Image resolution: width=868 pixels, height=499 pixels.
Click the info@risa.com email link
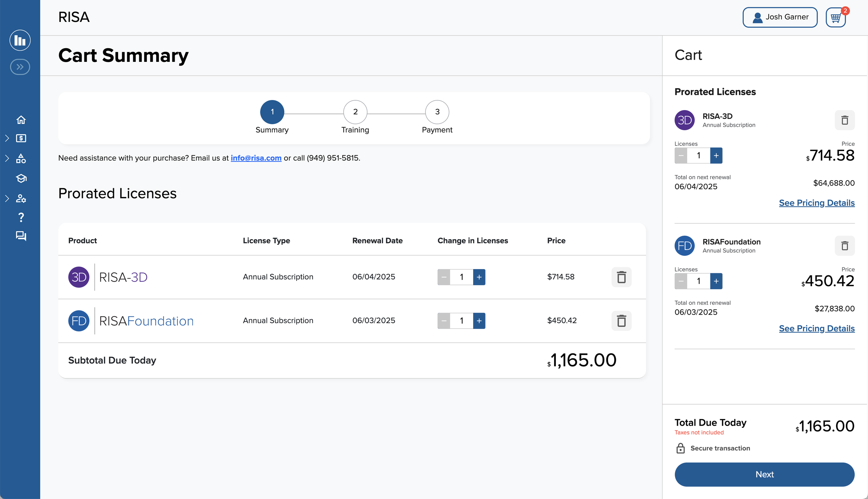(x=256, y=158)
